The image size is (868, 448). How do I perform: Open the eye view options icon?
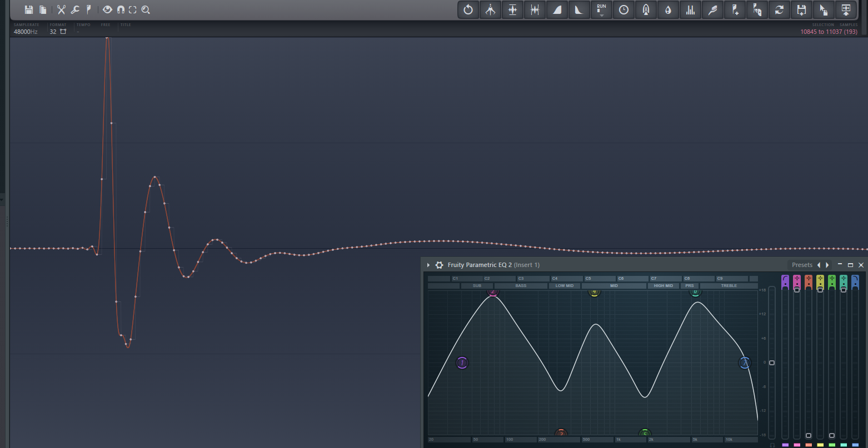[x=107, y=10]
